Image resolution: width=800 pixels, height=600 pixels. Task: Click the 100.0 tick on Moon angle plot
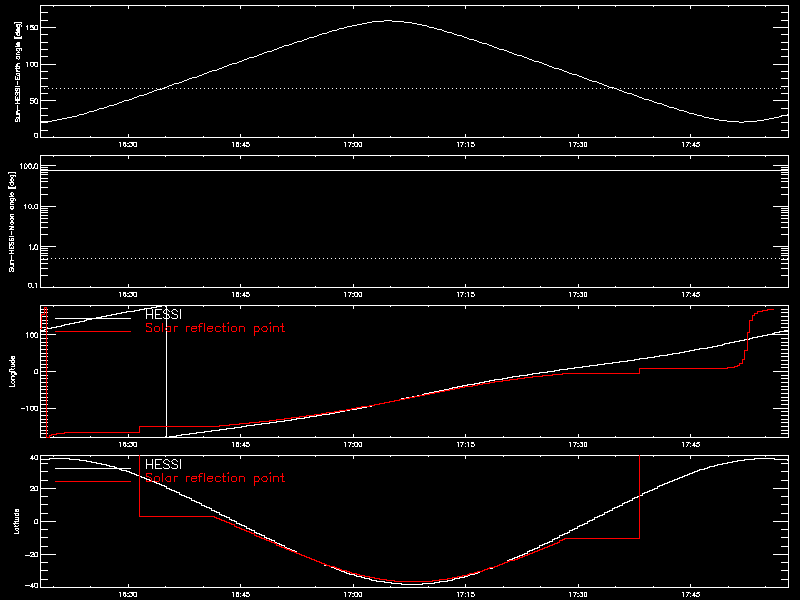coord(28,166)
